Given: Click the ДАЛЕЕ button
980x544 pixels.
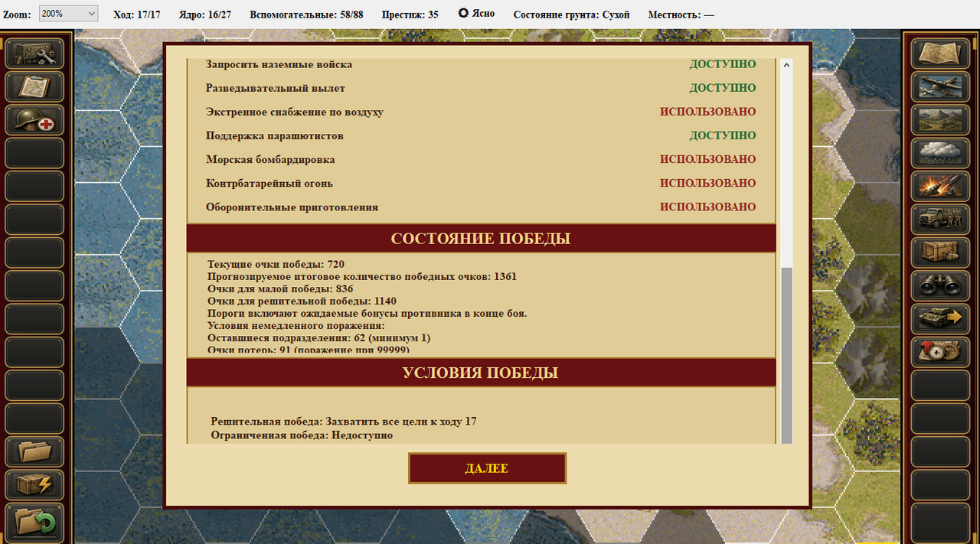Looking at the screenshot, I should pos(487,468).
